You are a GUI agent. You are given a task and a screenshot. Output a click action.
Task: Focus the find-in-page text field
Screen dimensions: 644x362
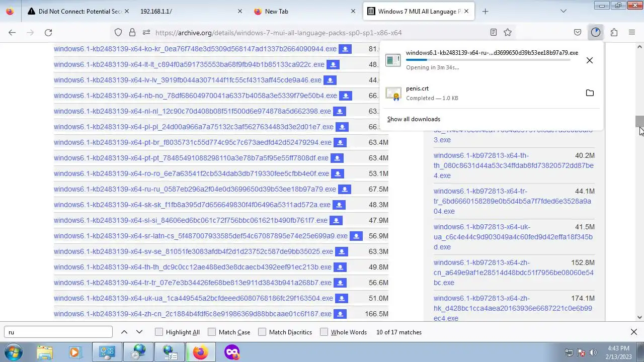click(x=58, y=332)
